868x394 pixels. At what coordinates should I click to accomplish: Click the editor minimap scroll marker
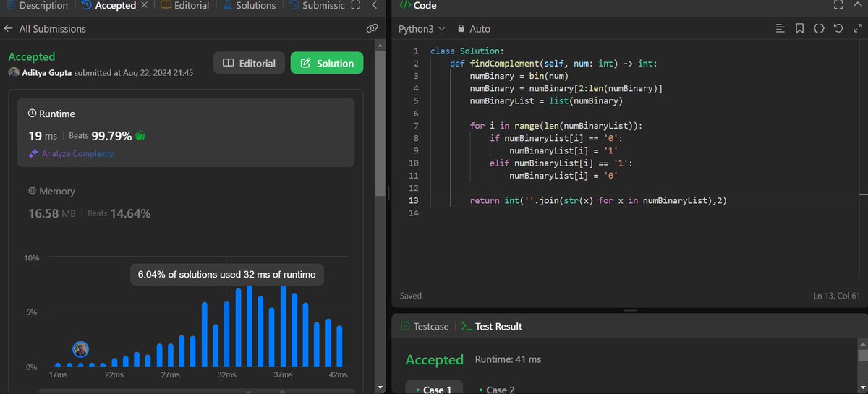864,194
